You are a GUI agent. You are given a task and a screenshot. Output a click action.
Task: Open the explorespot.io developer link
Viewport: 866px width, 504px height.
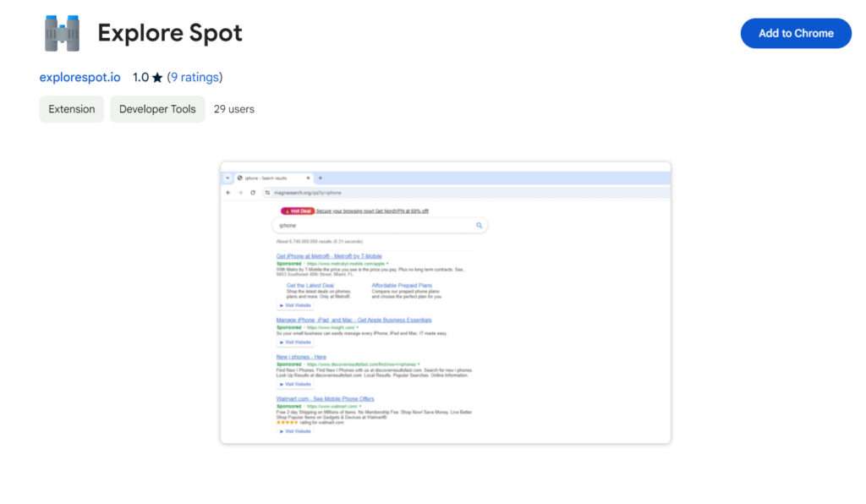coord(79,77)
